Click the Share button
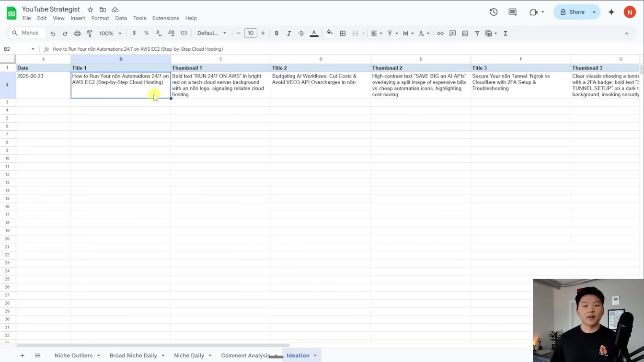 pyautogui.click(x=572, y=12)
